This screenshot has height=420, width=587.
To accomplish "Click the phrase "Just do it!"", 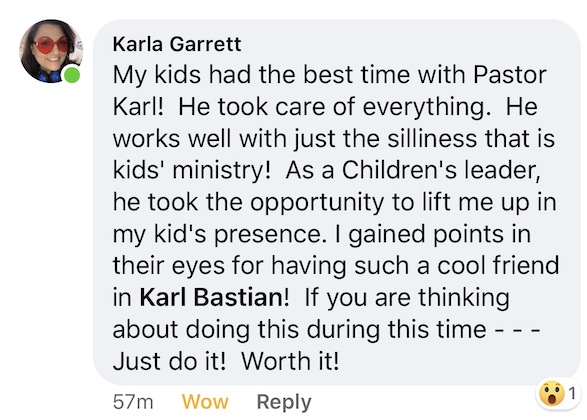I will point(170,362).
